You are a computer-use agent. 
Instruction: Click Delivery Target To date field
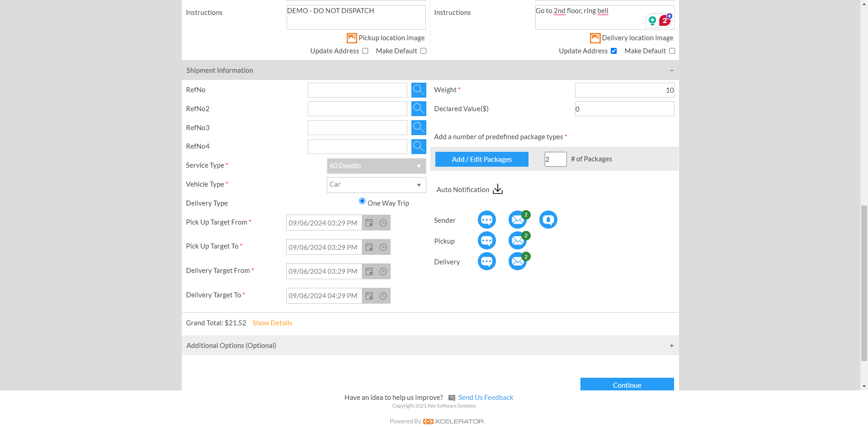324,296
